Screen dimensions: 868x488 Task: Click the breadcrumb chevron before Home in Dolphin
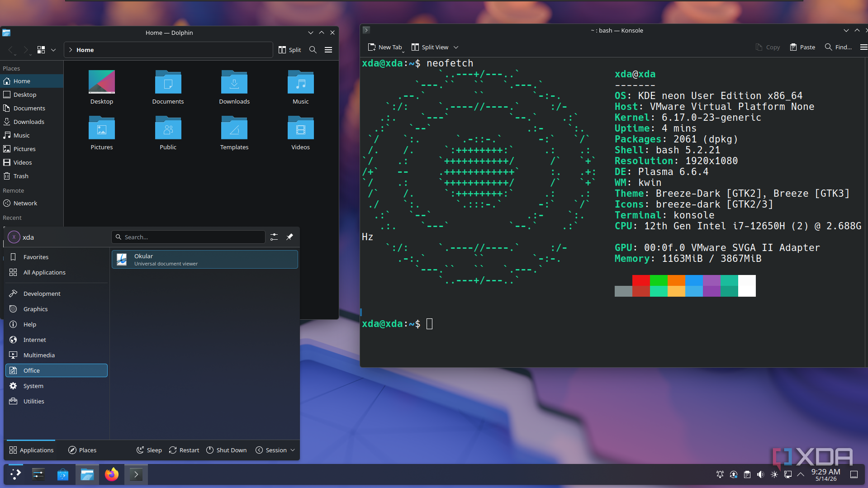(71, 50)
